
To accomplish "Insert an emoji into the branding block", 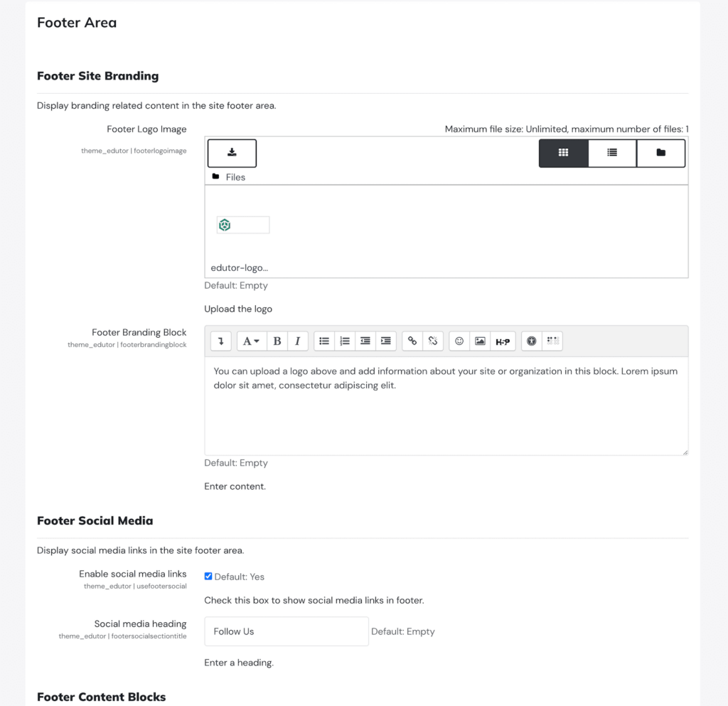I will [459, 341].
